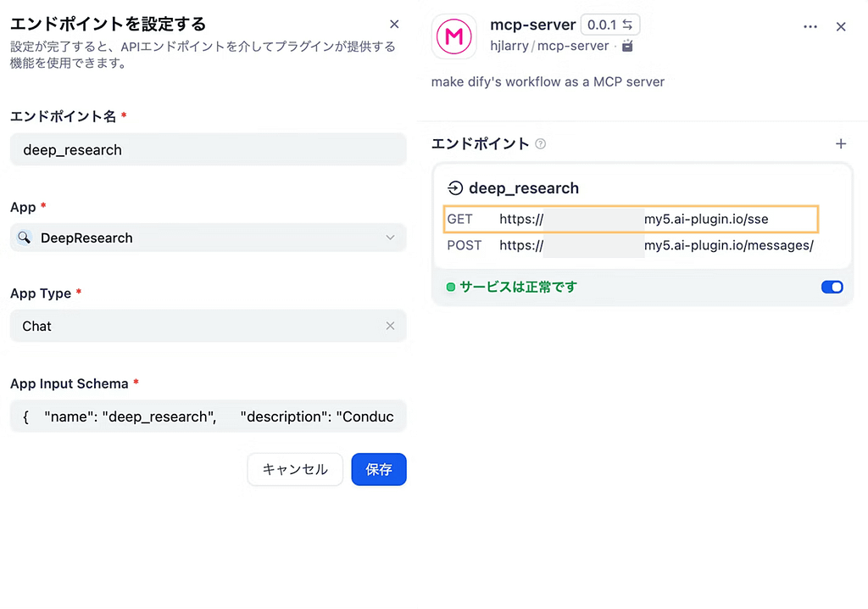Add a new endpoint with plus icon
868x609 pixels.
pos(841,144)
